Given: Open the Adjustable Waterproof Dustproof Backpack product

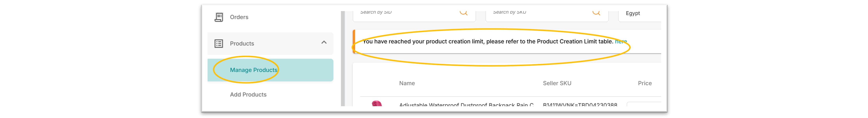Looking at the screenshot, I should [x=466, y=105].
